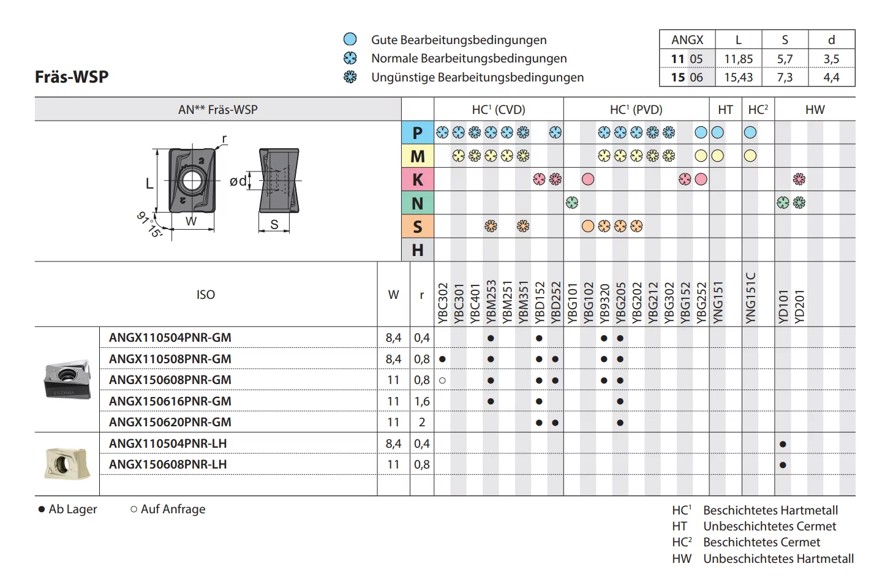874x588 pixels.
Task: Click the beige LH insert product photo
Action: pyautogui.click(x=67, y=463)
